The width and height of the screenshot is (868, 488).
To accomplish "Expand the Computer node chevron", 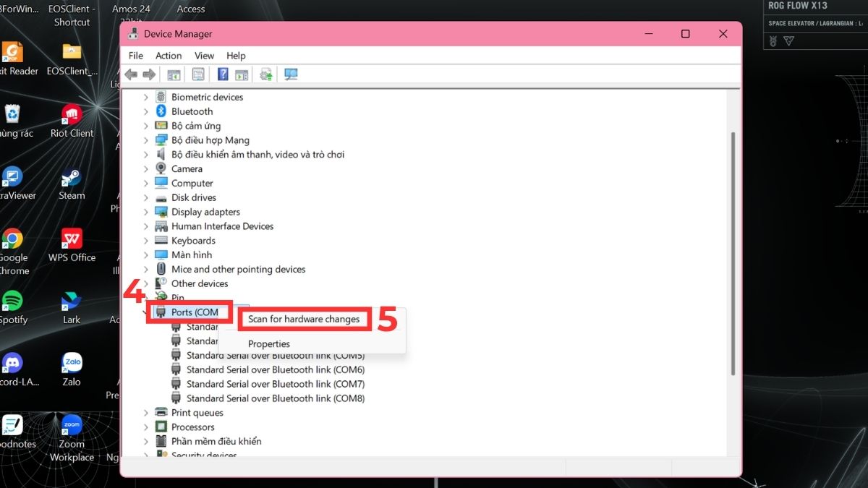I will (x=146, y=183).
